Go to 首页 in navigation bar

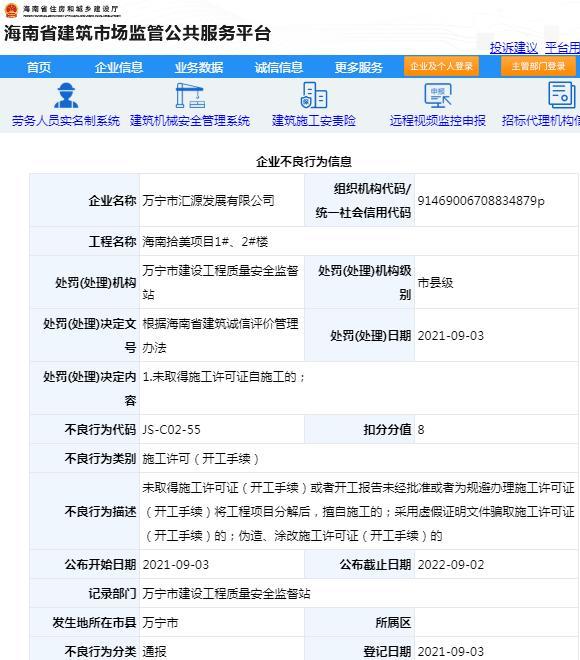point(39,67)
